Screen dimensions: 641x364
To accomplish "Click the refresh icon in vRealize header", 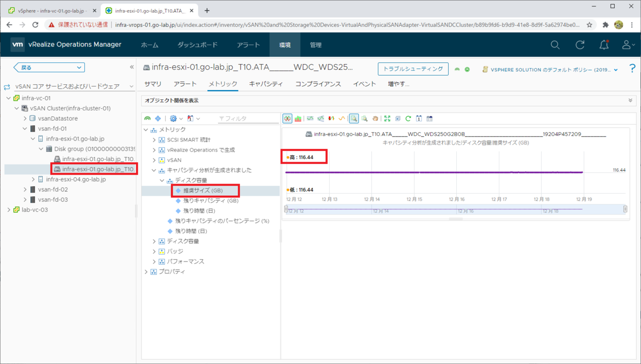I will 580,45.
